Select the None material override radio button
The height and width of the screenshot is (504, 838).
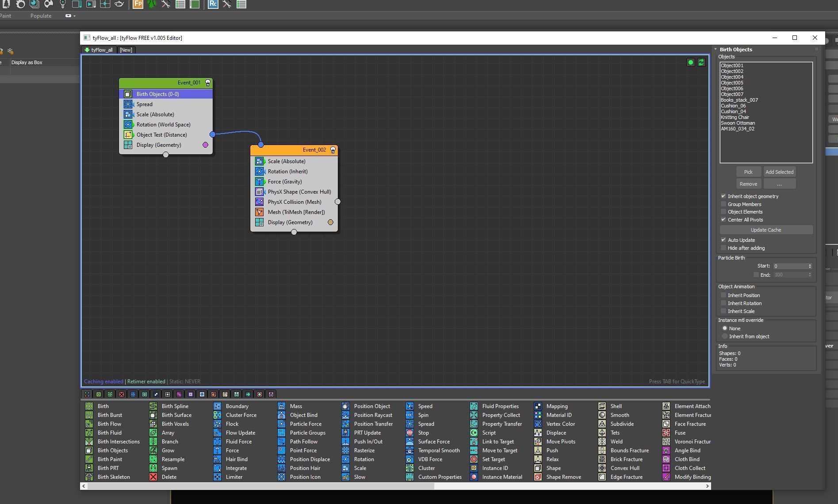725,328
